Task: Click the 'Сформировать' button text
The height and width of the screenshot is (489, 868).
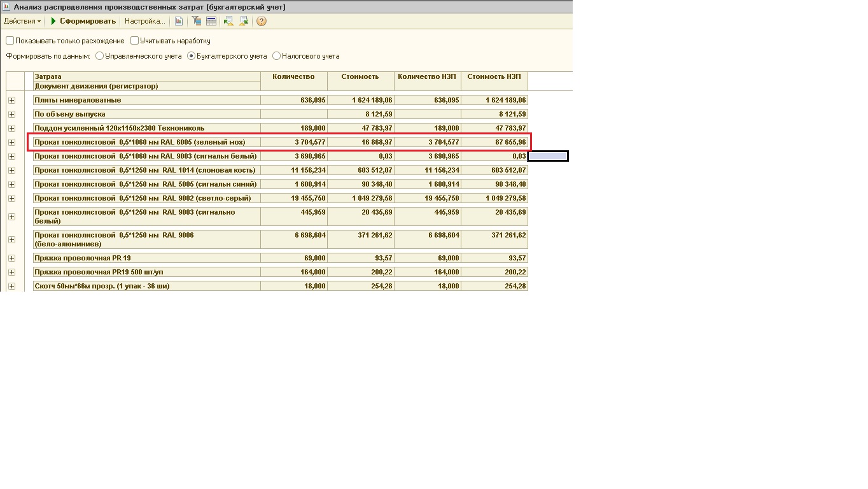Action: [88, 21]
